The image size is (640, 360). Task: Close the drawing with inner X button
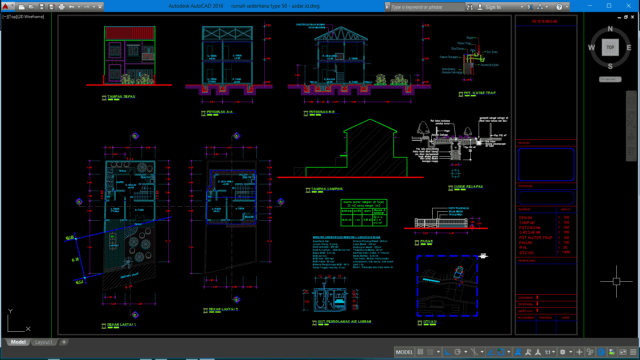632,18
